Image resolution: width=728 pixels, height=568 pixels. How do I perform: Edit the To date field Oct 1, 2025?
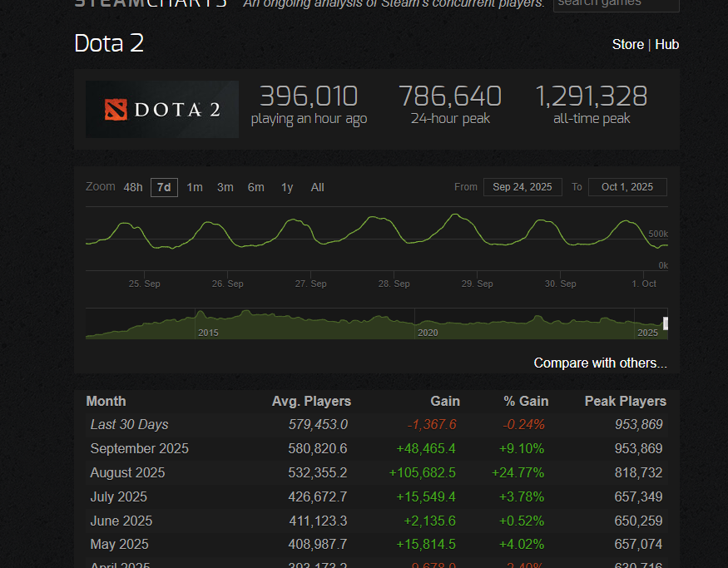[627, 187]
